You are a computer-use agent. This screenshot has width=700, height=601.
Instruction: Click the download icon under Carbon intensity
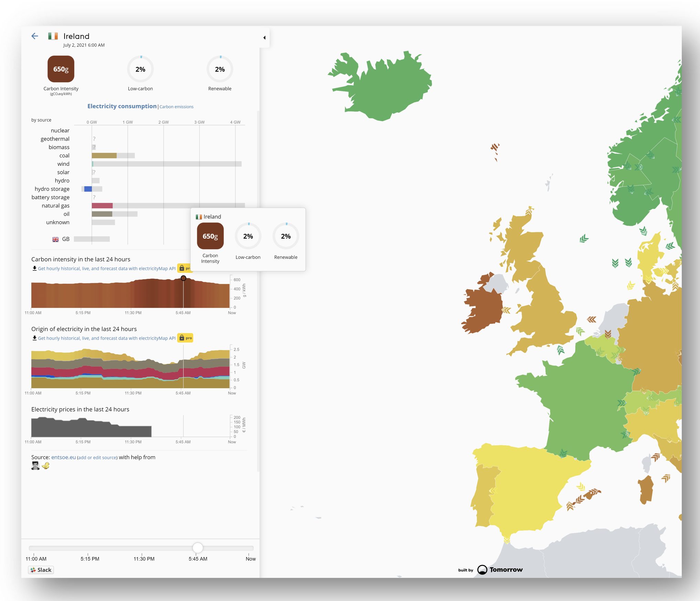pyautogui.click(x=34, y=269)
